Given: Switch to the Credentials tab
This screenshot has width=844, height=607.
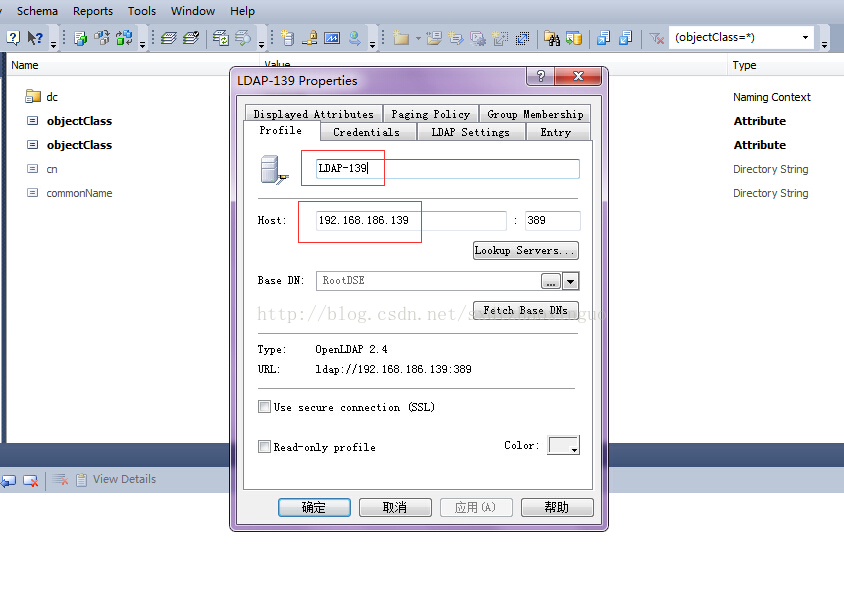Looking at the screenshot, I should [367, 132].
